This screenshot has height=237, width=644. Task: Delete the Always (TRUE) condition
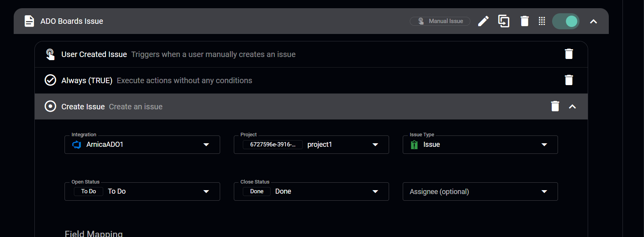[x=569, y=80]
